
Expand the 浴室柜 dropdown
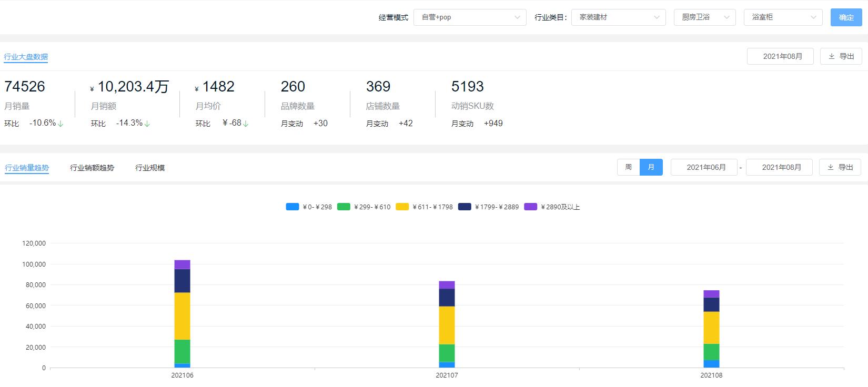point(783,17)
